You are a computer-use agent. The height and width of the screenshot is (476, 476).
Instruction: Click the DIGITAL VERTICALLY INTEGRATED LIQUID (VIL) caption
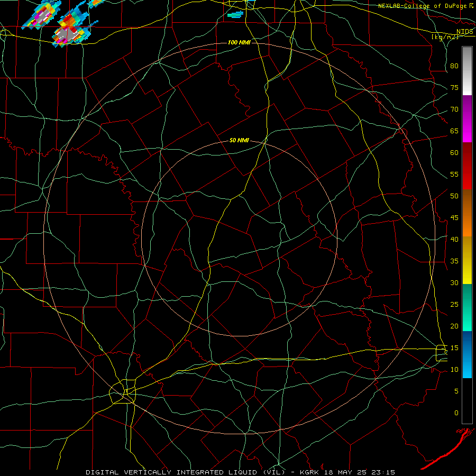pos(185,472)
